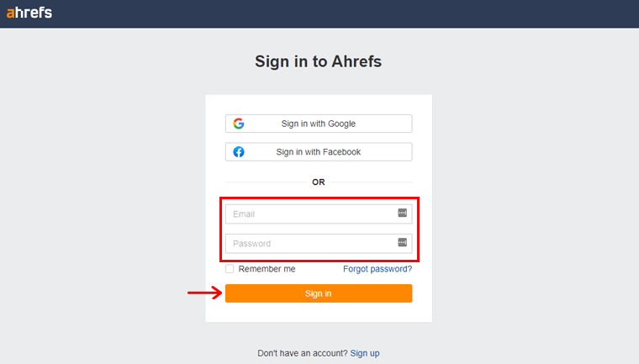Image resolution: width=639 pixels, height=364 pixels.
Task: Click the Facebook logo icon
Action: pyautogui.click(x=239, y=152)
